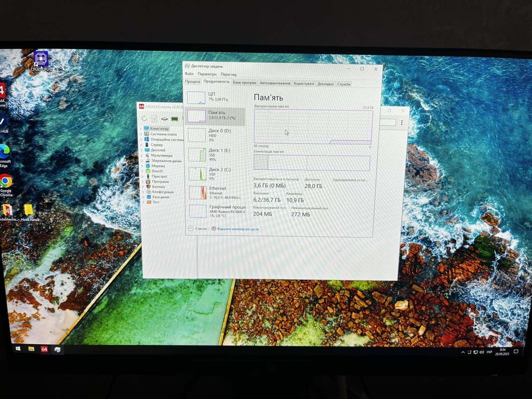This screenshot has width=532, height=399.
Task: Click the memory composition bar
Action: [312, 162]
